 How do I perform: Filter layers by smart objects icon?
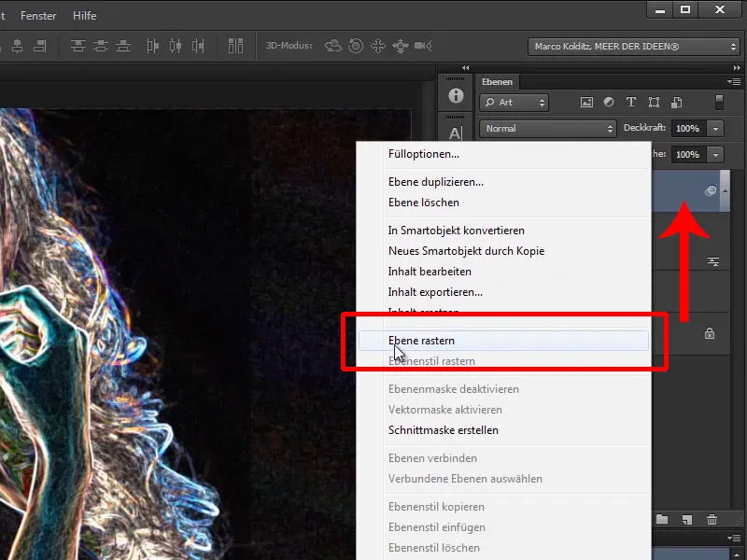tap(676, 102)
